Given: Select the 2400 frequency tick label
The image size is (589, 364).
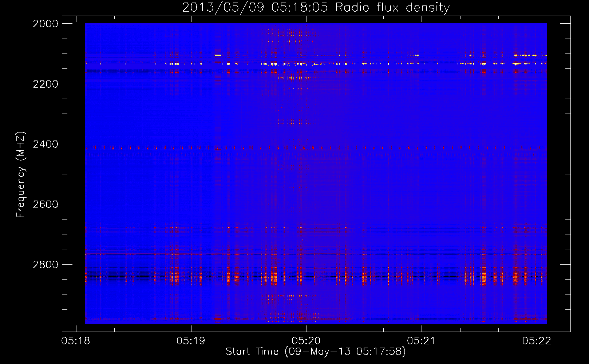Looking at the screenshot, I should [46, 145].
